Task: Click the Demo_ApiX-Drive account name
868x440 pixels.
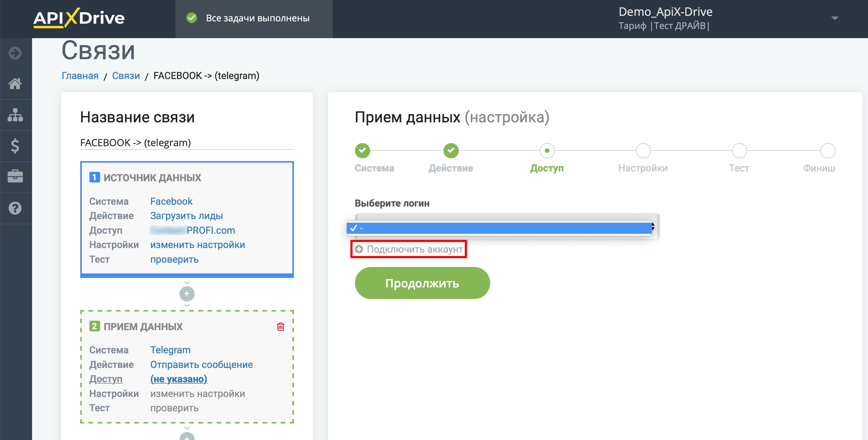Action: click(665, 12)
